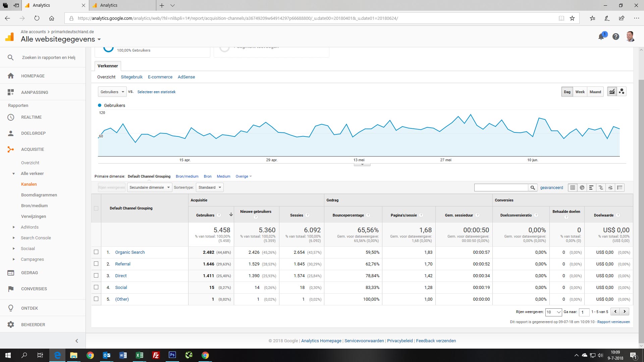Expand the Search Console sidebar section
Image resolution: width=644 pixels, height=362 pixels.
[14, 238]
